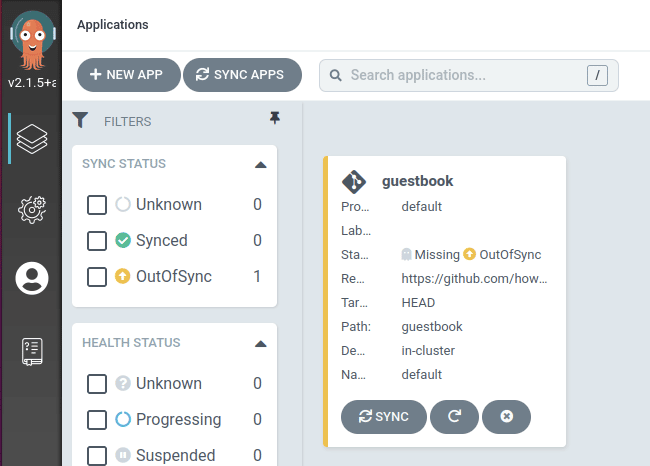The height and width of the screenshot is (466, 650).
Task: Click the Argo CD octopus logo
Action: 32,40
